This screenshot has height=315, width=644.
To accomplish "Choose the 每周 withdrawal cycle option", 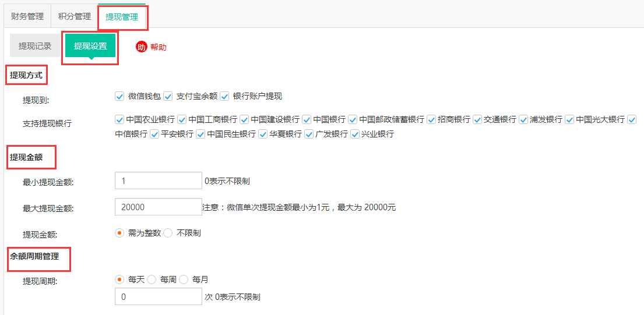I will pyautogui.click(x=152, y=279).
